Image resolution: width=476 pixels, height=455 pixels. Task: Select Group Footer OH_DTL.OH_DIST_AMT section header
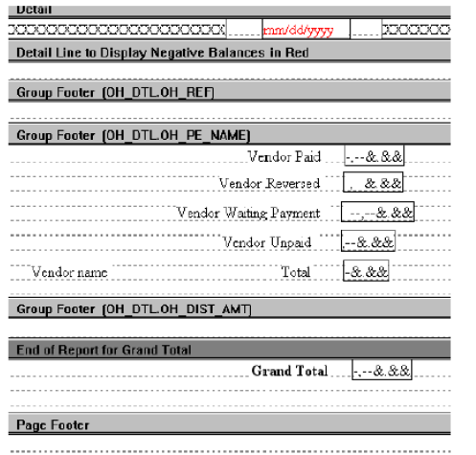(x=229, y=308)
